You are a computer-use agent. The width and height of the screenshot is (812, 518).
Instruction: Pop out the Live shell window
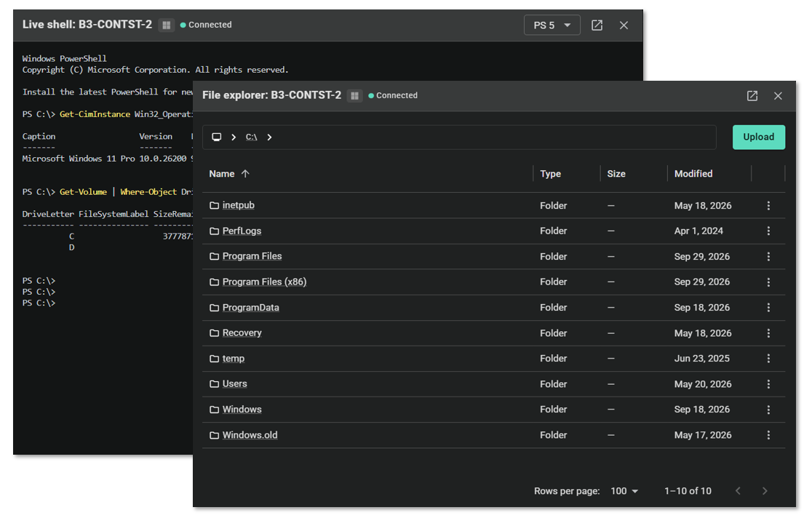[597, 25]
